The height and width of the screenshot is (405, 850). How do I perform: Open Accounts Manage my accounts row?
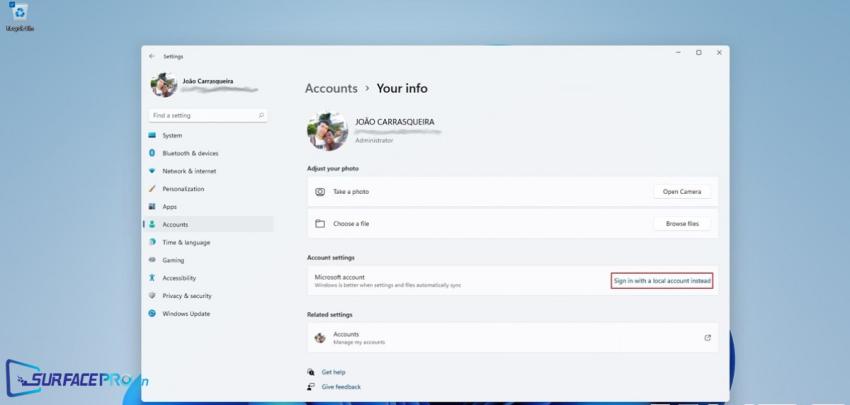click(x=513, y=338)
